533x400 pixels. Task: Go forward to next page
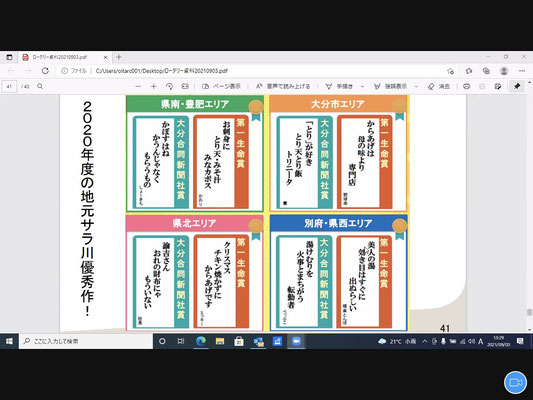[x=28, y=71]
